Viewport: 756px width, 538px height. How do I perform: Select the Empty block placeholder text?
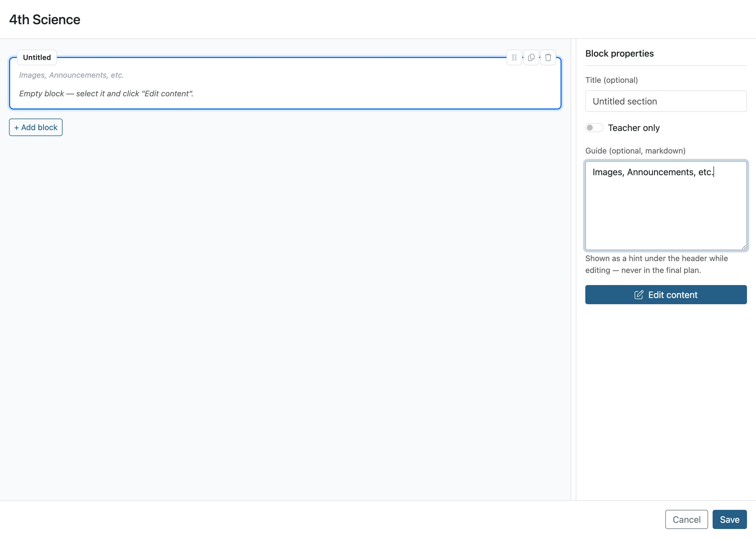click(x=106, y=94)
